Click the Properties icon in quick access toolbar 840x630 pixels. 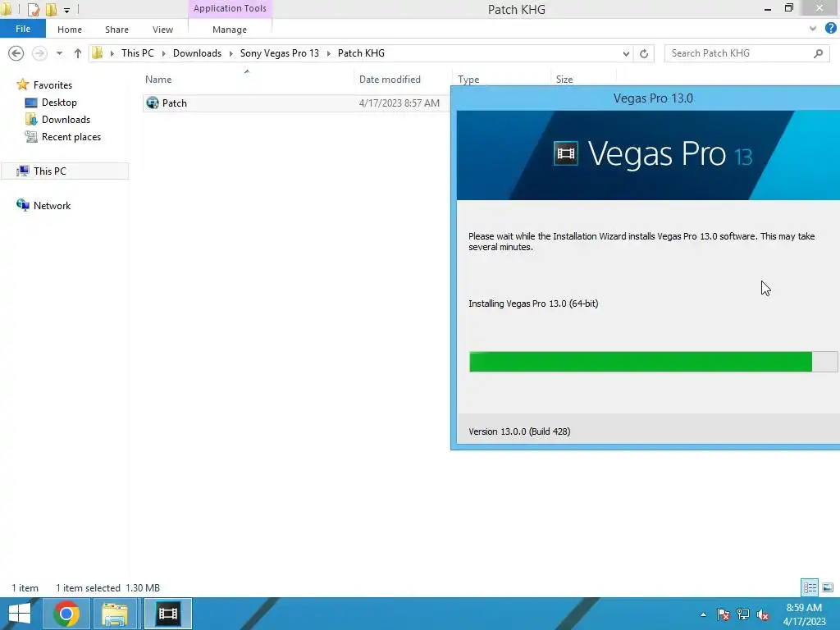pyautogui.click(x=33, y=9)
